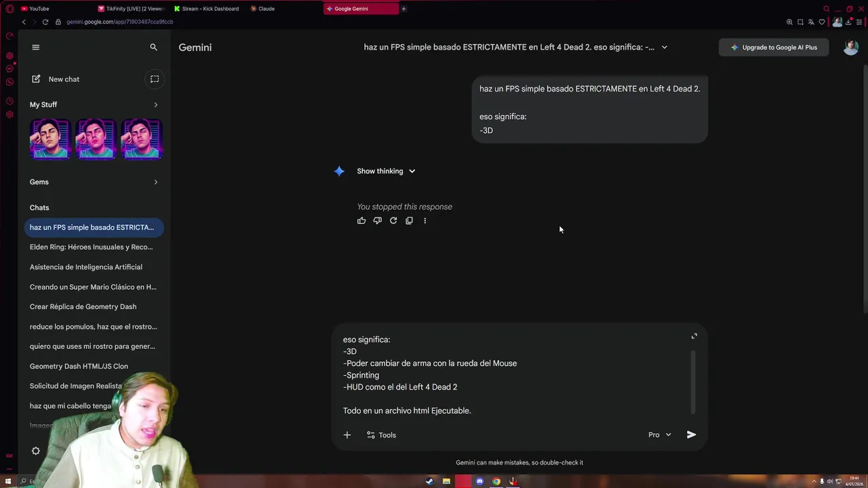The width and height of the screenshot is (868, 488).
Task: Open the Tools menu in prompt bar
Action: coord(381,435)
